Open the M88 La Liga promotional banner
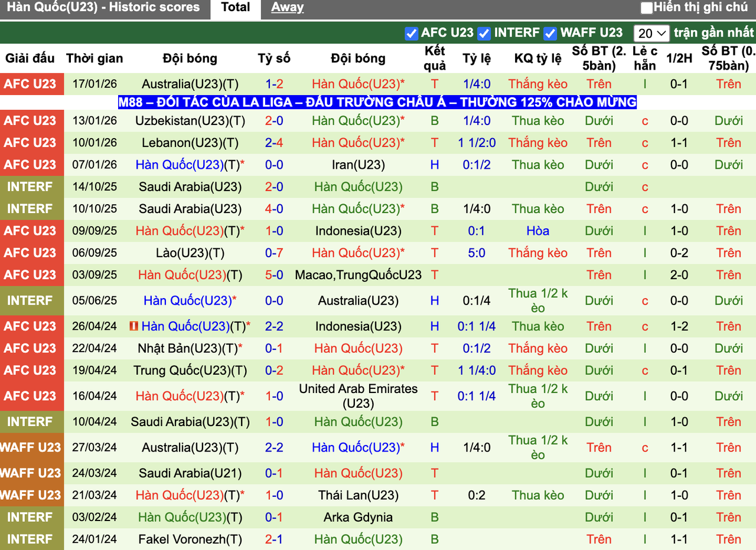Viewport: 756px width, 550px height. [377, 102]
